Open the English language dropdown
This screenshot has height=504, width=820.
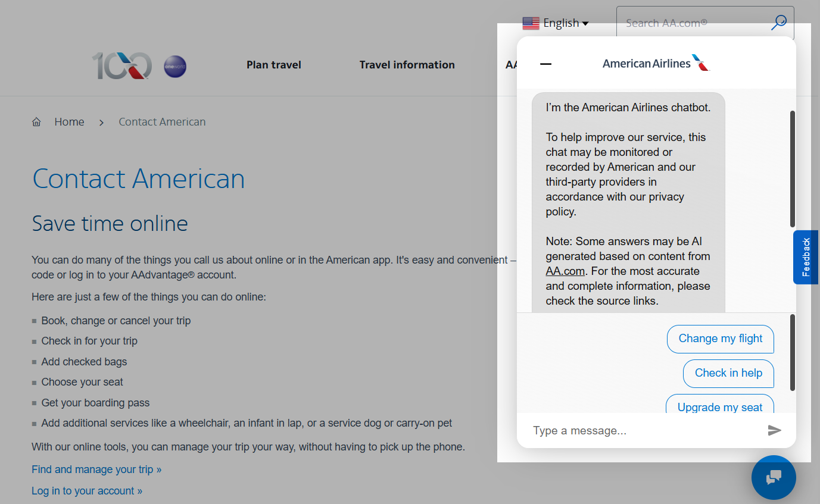[x=562, y=23]
